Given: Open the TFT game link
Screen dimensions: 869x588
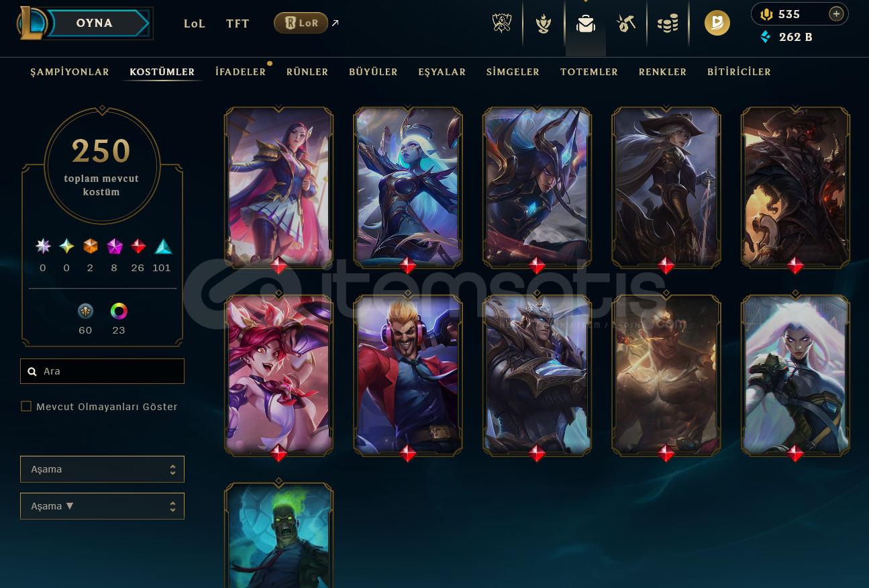Looking at the screenshot, I should [x=238, y=23].
